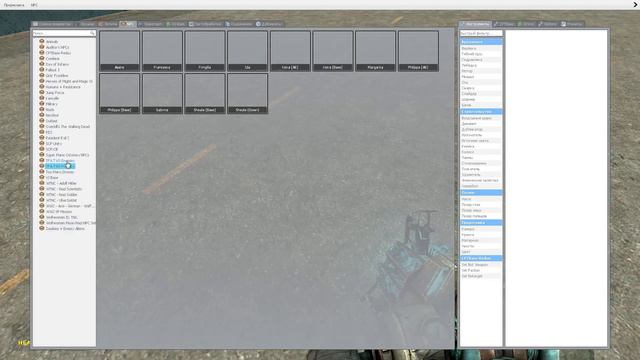The image size is (640, 360).
Task: Click the highlighted selected category row
Action: [x=60, y=166]
